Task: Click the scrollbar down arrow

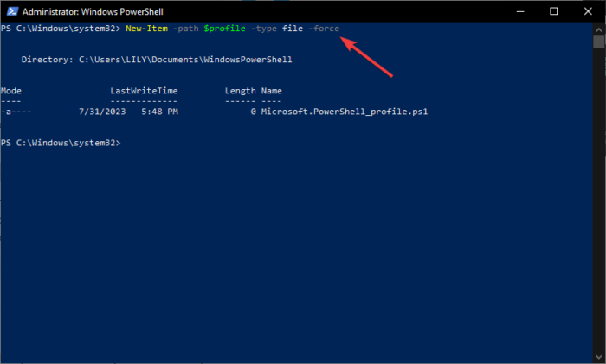Action: (x=598, y=357)
